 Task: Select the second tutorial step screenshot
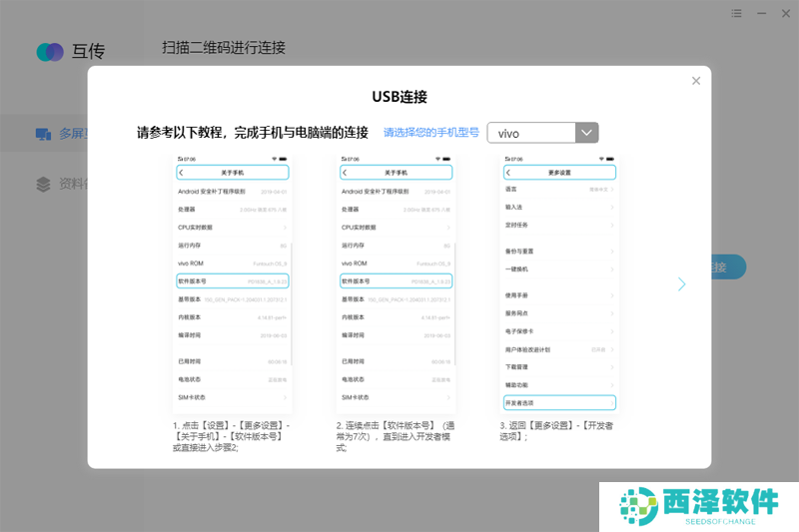pos(396,284)
